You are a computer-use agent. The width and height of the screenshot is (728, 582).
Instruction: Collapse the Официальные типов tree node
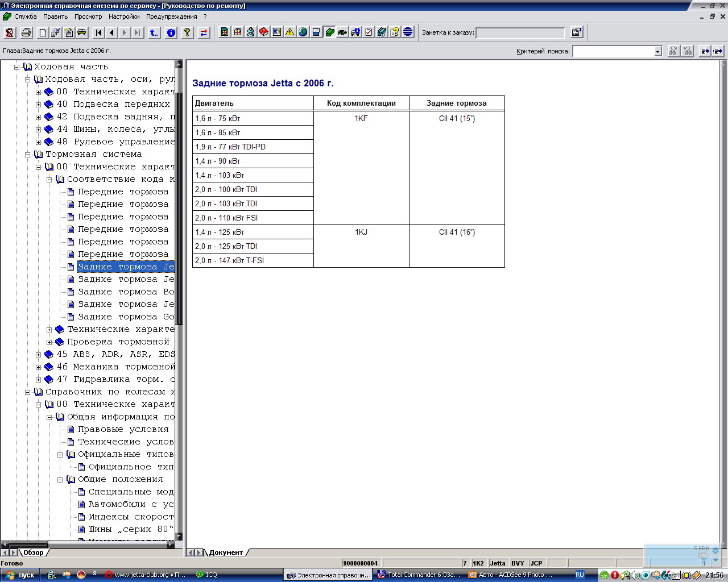tap(60, 455)
